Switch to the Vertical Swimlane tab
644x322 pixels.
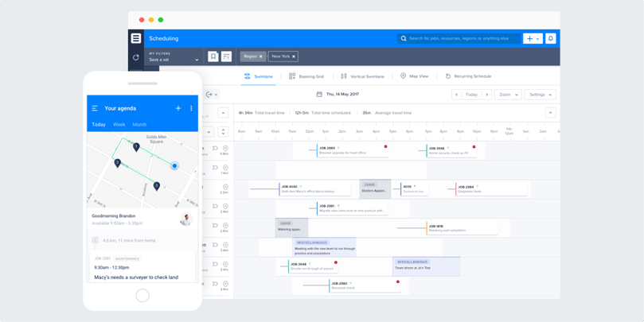364,76
